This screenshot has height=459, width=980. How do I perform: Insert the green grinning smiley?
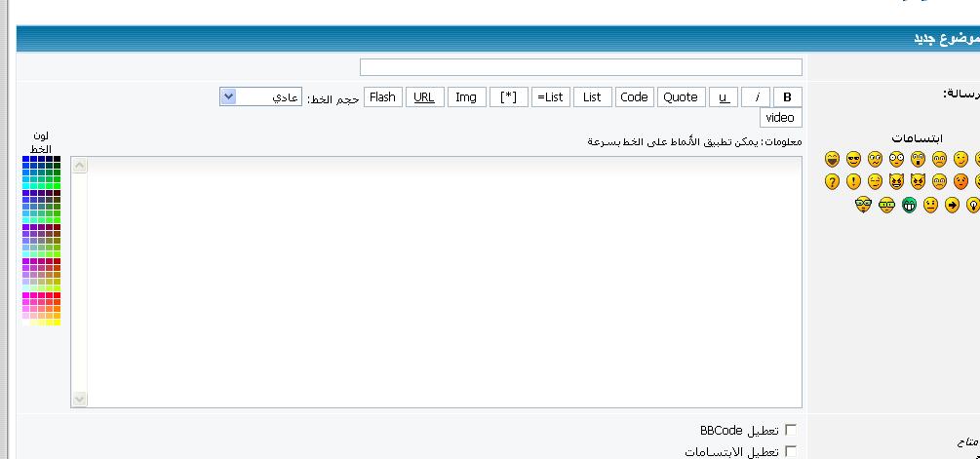(909, 205)
